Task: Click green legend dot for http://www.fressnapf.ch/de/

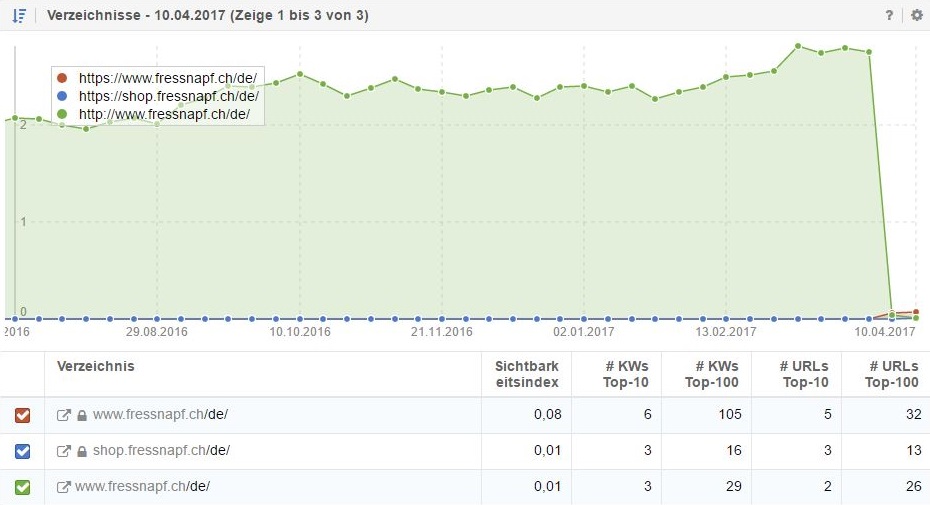Action: tap(63, 115)
